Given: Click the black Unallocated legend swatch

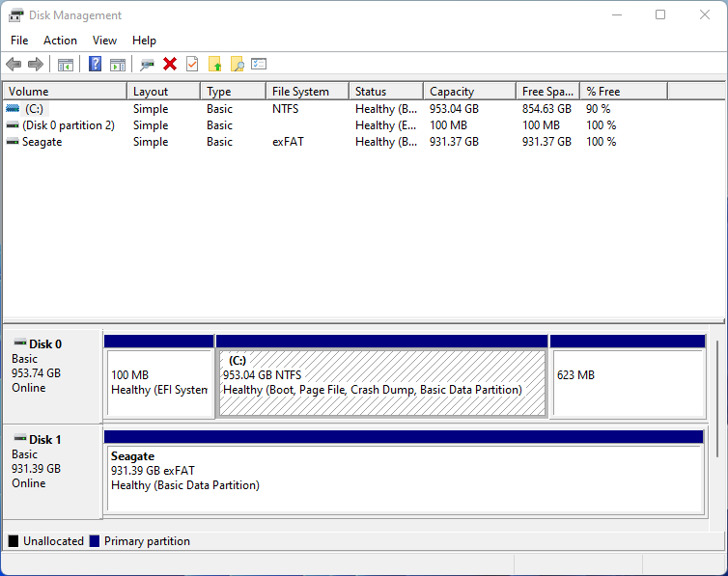Looking at the screenshot, I should [14, 541].
